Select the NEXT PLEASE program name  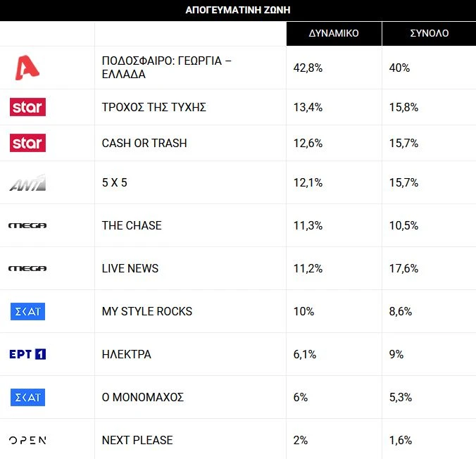[137, 440]
